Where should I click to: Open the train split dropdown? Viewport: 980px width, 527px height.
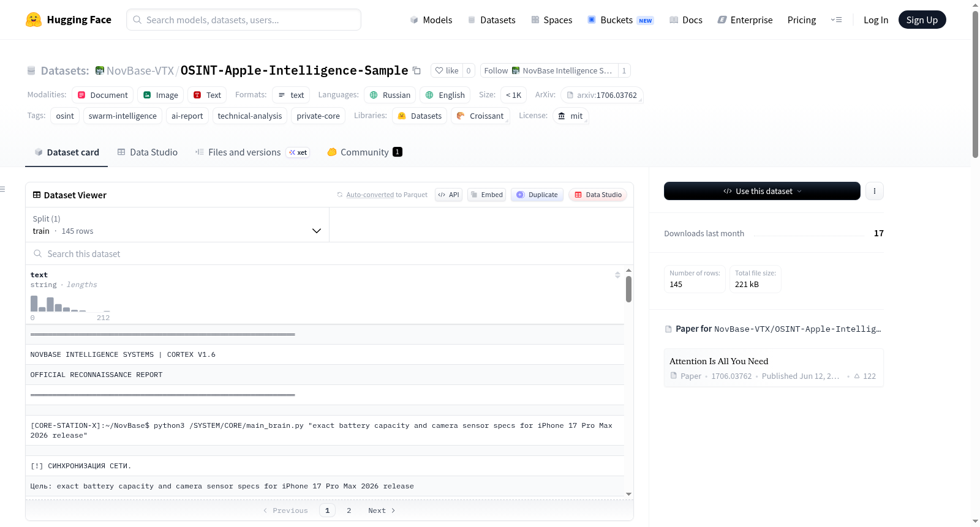[177, 225]
